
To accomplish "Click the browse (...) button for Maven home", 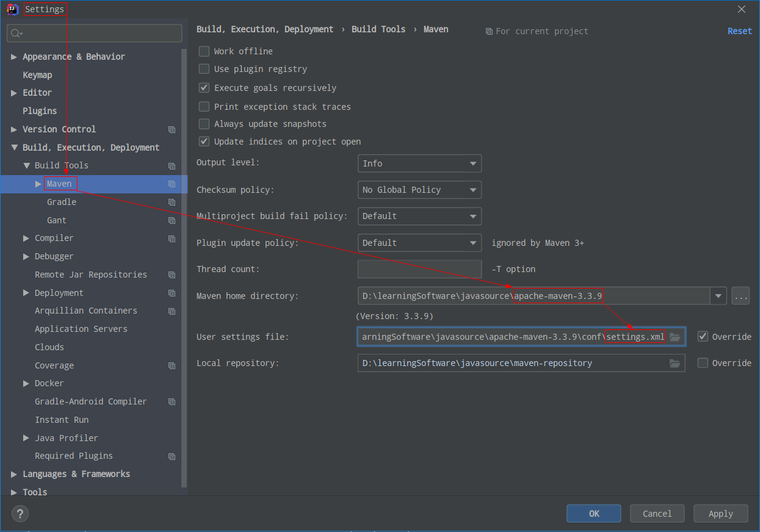I will coord(740,297).
